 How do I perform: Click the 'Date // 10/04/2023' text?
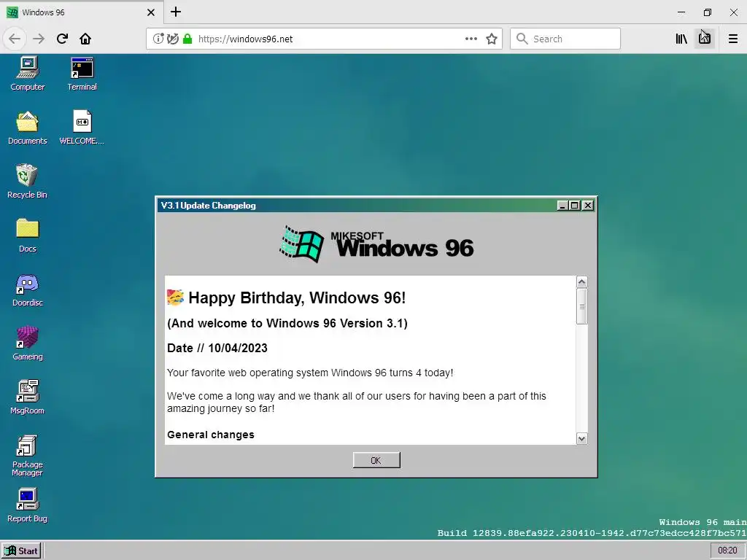pyautogui.click(x=217, y=348)
